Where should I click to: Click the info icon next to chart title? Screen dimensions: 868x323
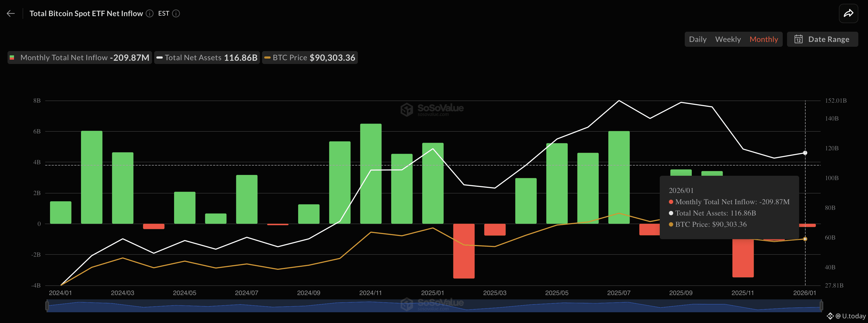149,13
